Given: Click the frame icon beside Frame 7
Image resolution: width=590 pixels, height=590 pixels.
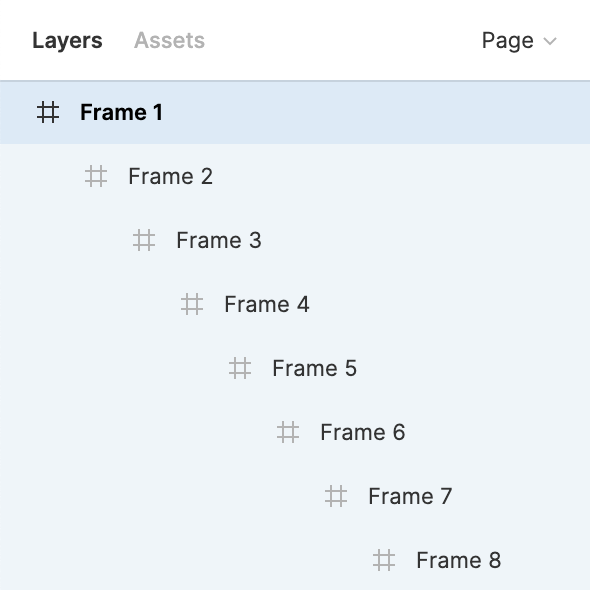Looking at the screenshot, I should click(x=336, y=496).
